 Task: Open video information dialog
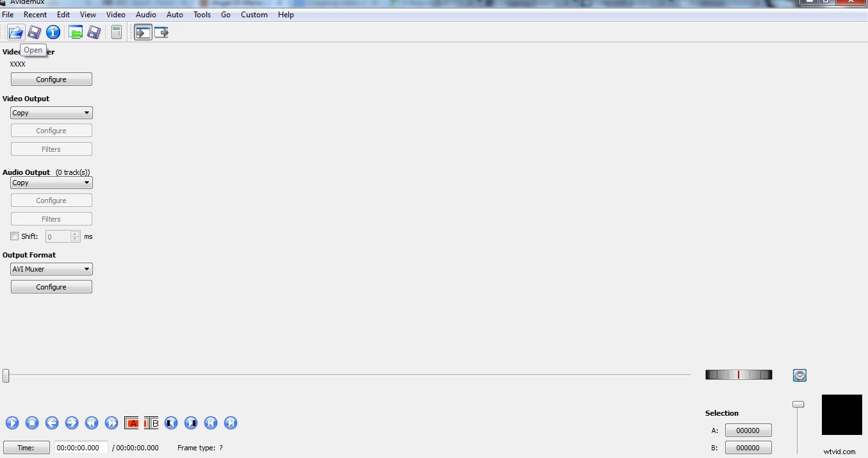click(x=53, y=32)
